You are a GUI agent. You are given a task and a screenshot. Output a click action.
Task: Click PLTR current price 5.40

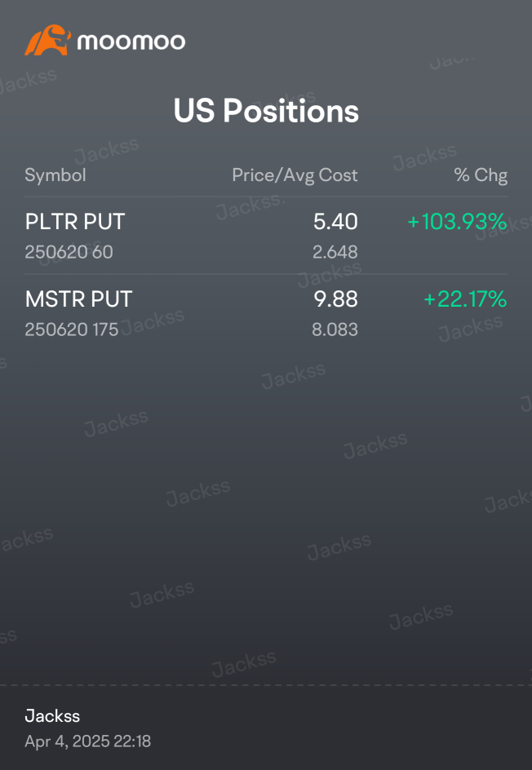[x=335, y=222]
